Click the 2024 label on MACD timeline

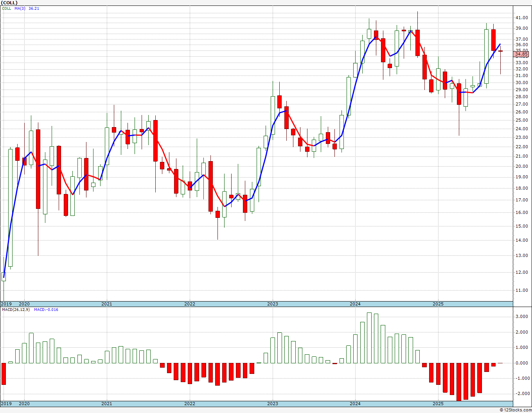tap(355, 404)
